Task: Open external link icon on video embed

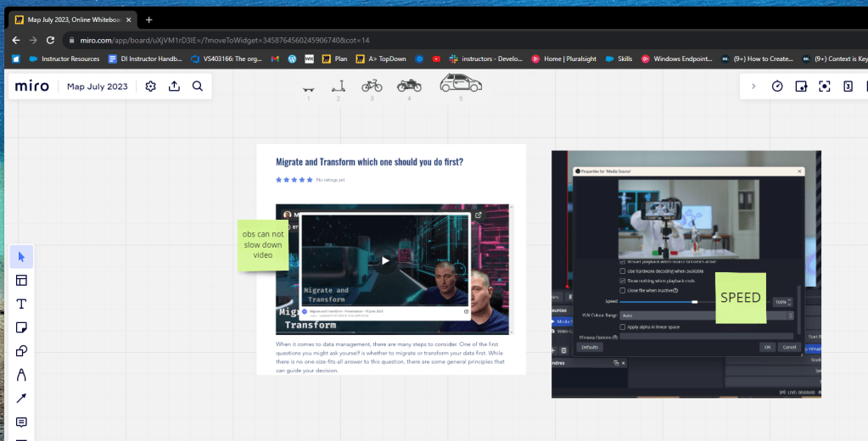Action: 479,215
